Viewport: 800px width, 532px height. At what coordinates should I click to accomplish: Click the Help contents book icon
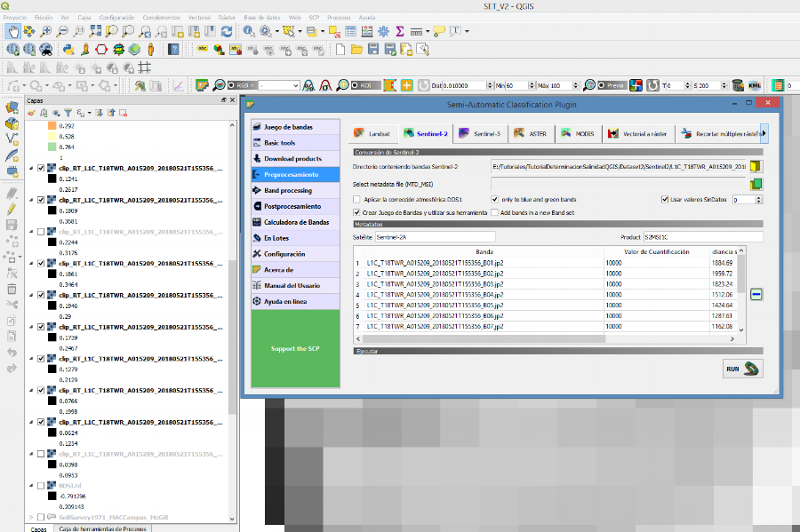173,50
